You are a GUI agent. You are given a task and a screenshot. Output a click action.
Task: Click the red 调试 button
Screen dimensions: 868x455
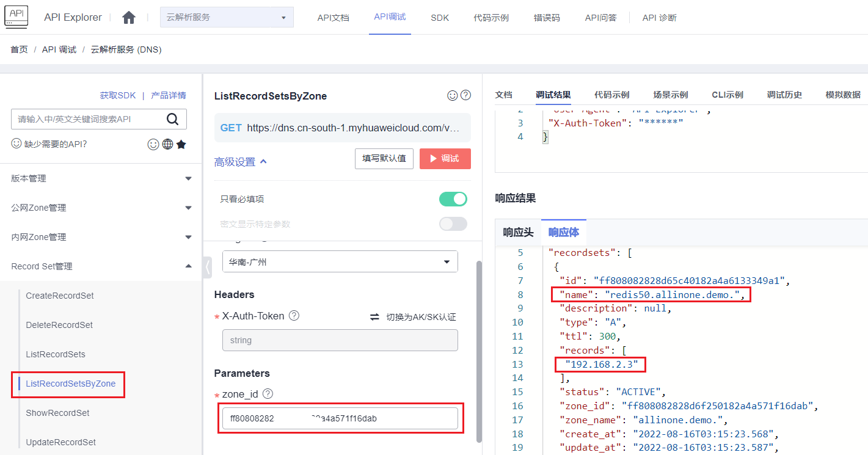[445, 159]
